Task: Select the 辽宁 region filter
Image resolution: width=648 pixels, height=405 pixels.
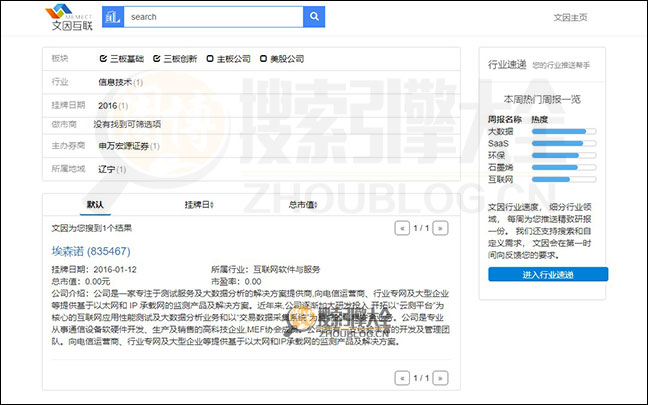Action: (107, 169)
